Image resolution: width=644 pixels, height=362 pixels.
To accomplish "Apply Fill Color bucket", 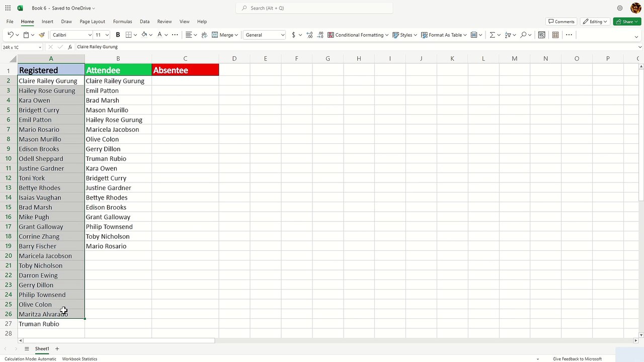I will click(144, 35).
